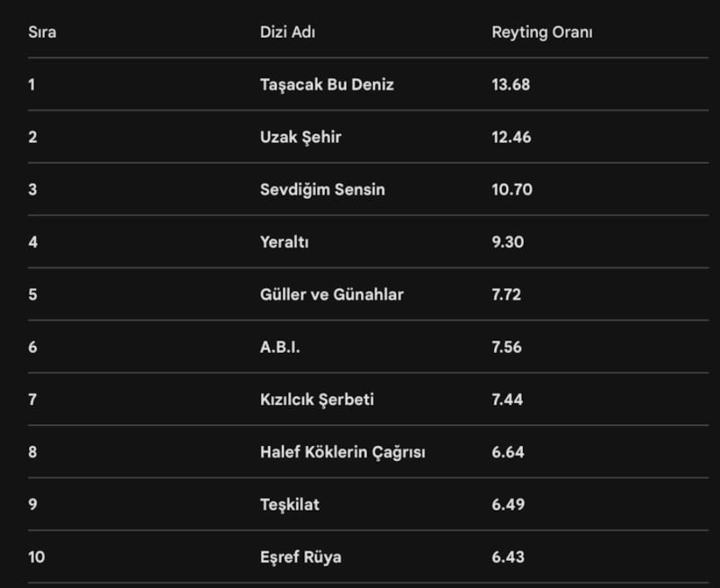The width and height of the screenshot is (720, 588).
Task: Click the Eşref Rüya entry
Action: pos(301,556)
